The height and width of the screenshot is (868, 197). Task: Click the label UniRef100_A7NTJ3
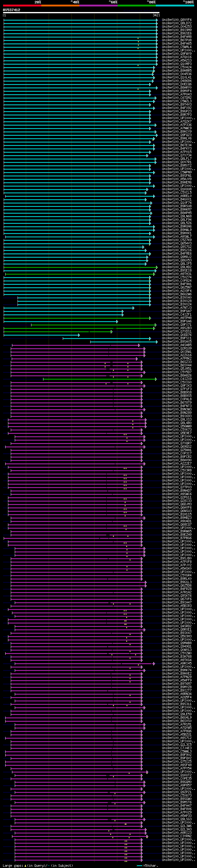point(177,308)
